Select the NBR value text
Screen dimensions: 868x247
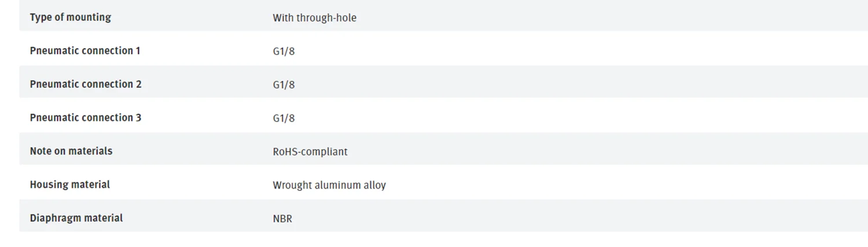coord(282,219)
